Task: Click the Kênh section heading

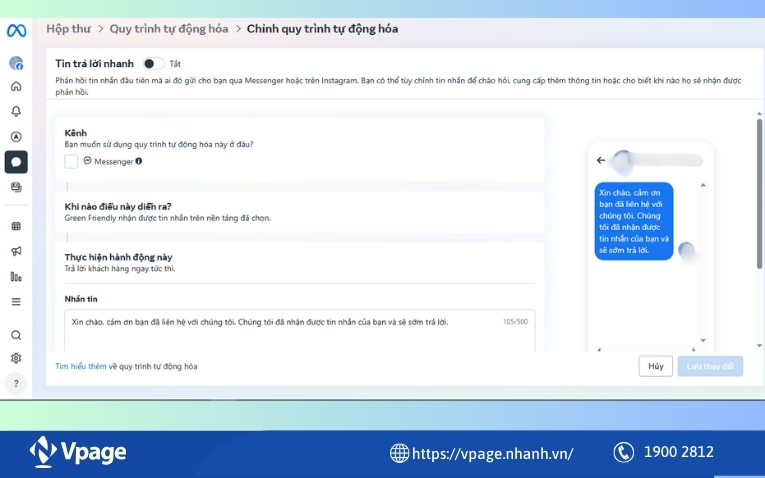Action: click(76, 133)
